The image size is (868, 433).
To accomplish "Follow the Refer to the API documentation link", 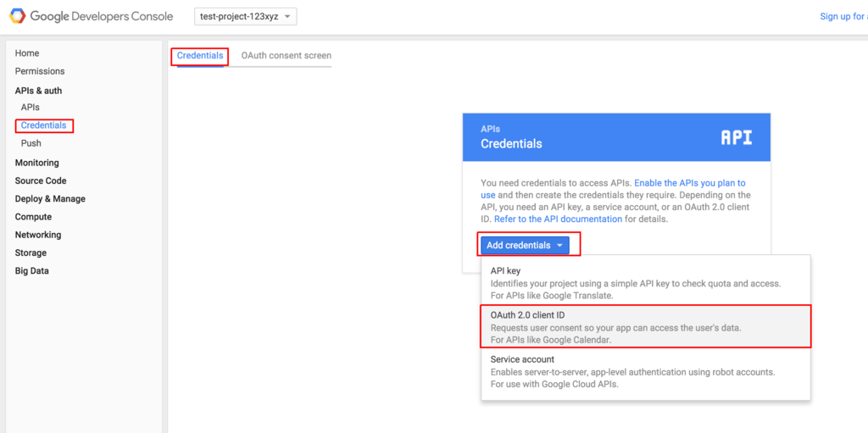I will pyautogui.click(x=558, y=219).
